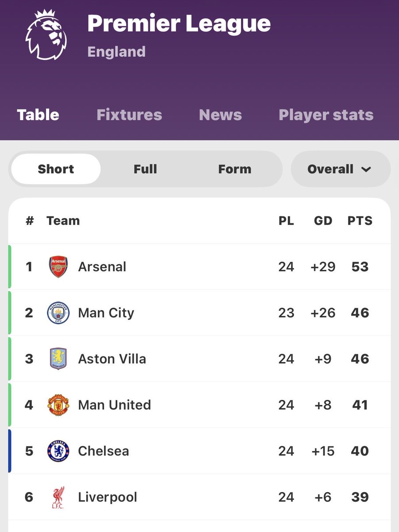Viewport: 399px width, 532px height.
Task: Tap the Man United club crest
Action: 58,405
